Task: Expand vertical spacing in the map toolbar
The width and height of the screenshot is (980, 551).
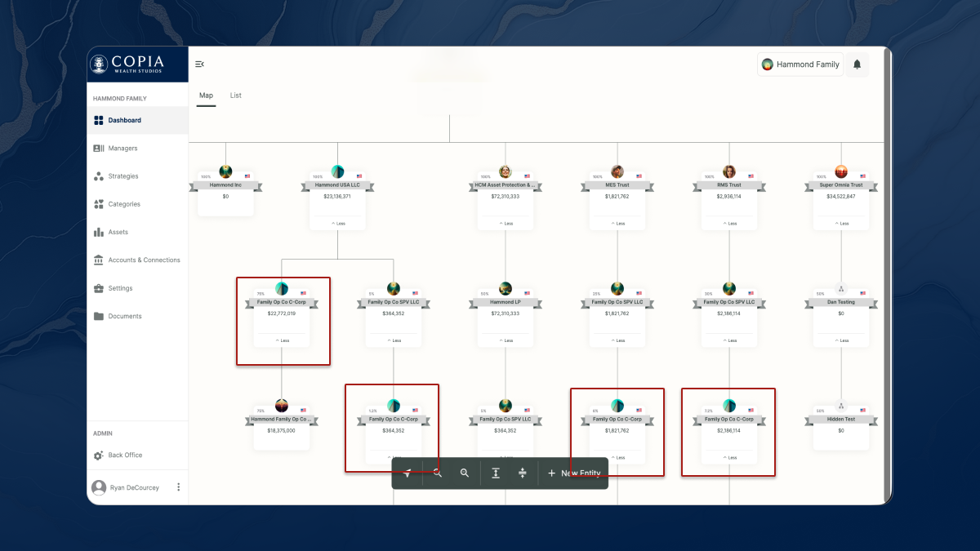Action: click(495, 473)
